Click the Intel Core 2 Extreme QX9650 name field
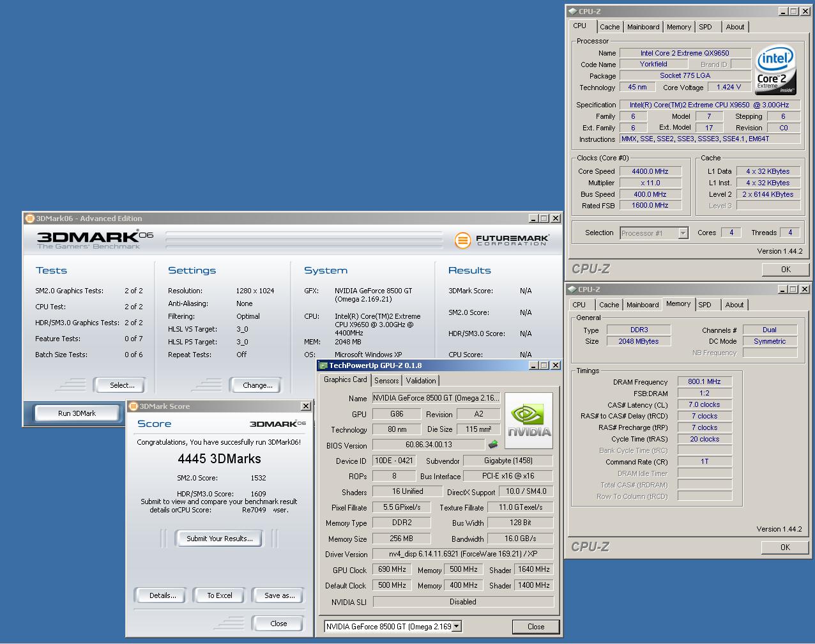This screenshot has height=644, width=815. point(685,53)
